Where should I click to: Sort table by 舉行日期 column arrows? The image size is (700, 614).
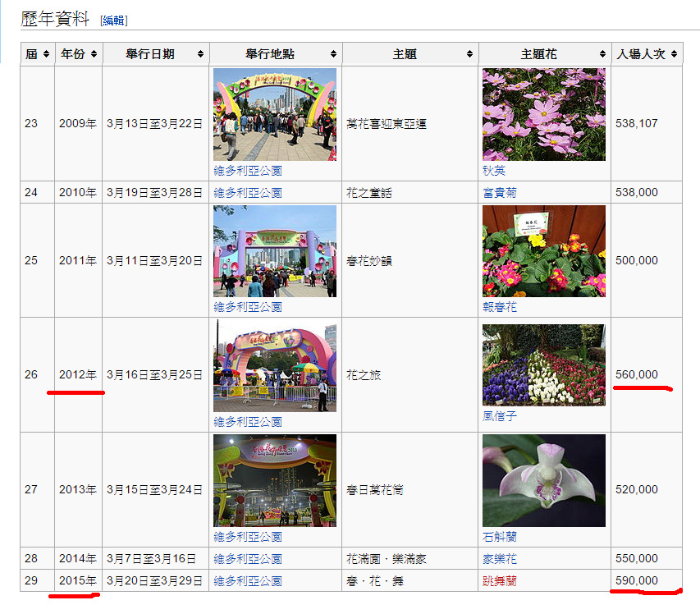[x=200, y=54]
